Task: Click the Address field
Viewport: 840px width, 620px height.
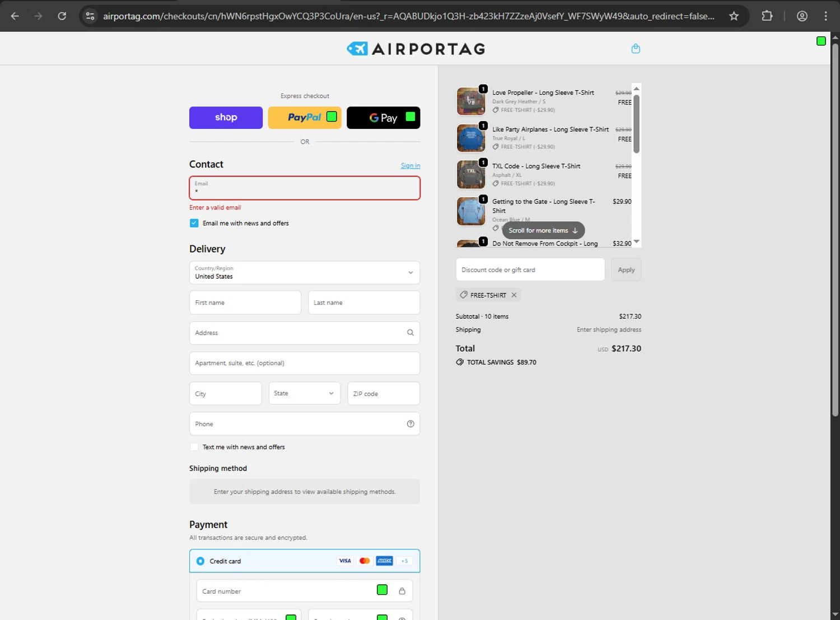Action: 305,333
